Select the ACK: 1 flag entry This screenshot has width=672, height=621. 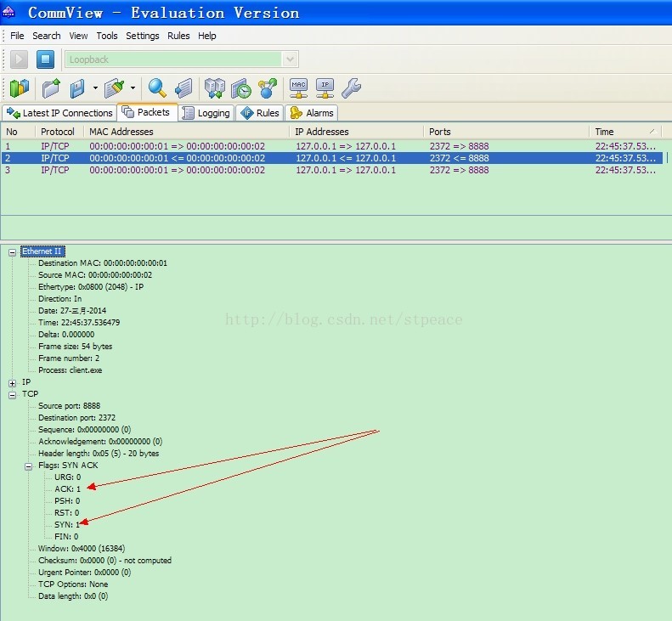(x=67, y=489)
